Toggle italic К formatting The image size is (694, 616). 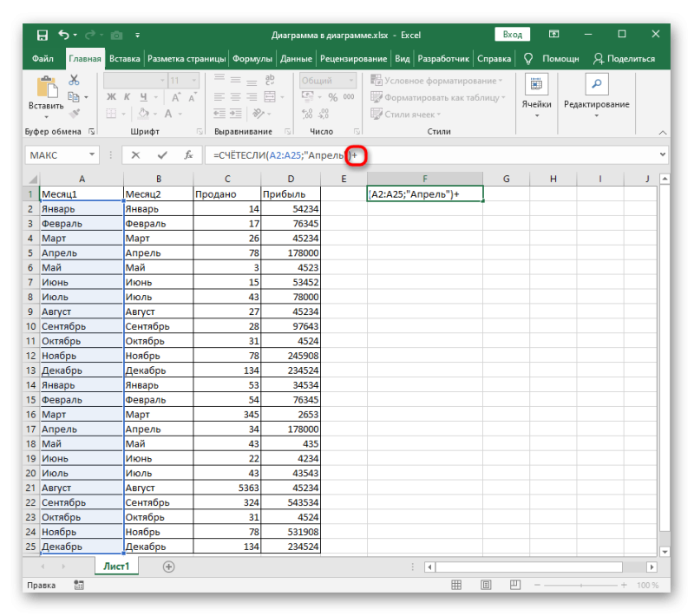tap(127, 96)
